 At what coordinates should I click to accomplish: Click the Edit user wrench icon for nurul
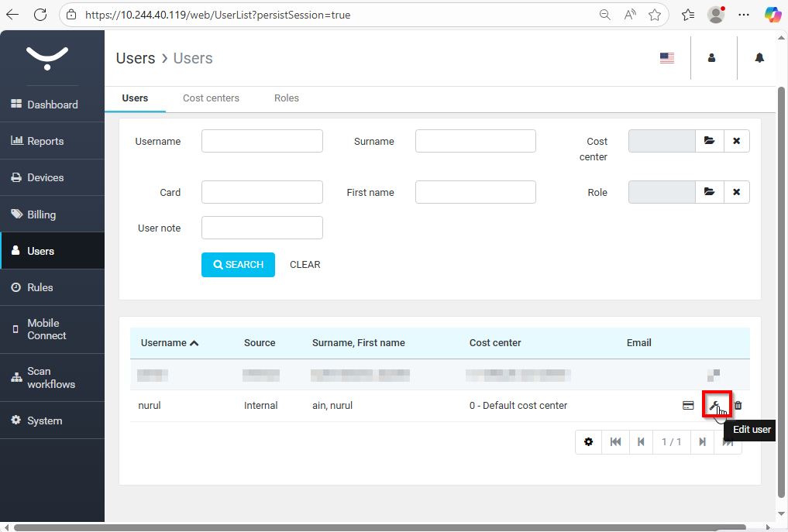coord(715,405)
